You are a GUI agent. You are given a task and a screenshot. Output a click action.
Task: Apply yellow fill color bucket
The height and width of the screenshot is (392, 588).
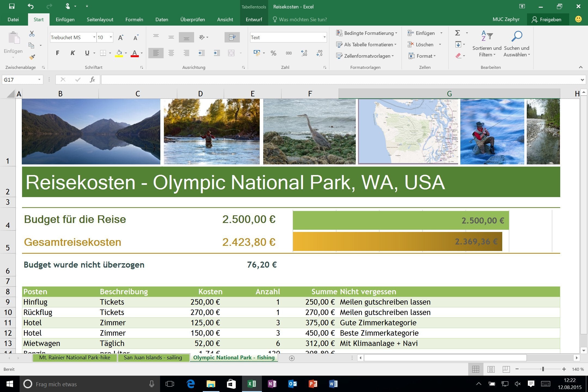pyautogui.click(x=119, y=53)
